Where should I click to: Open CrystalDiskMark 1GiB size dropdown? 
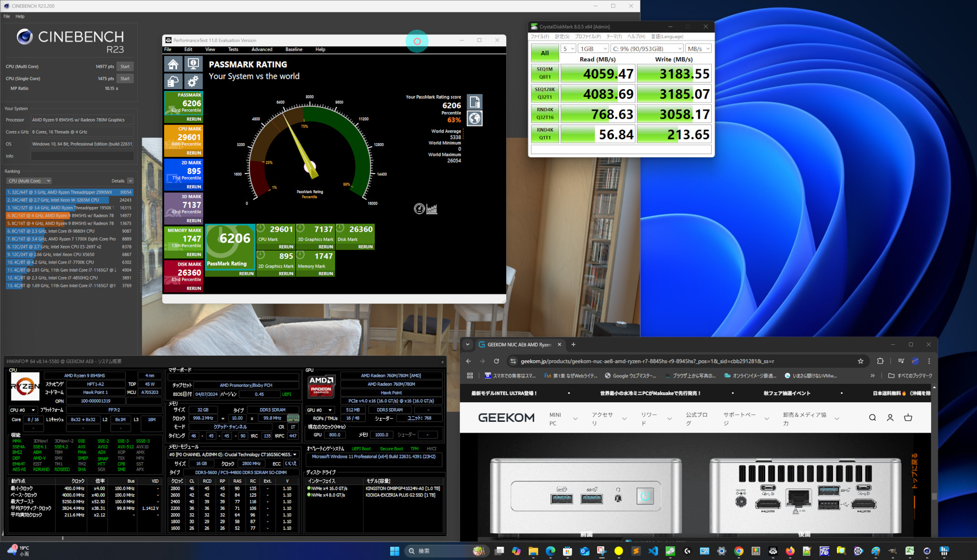(x=593, y=49)
